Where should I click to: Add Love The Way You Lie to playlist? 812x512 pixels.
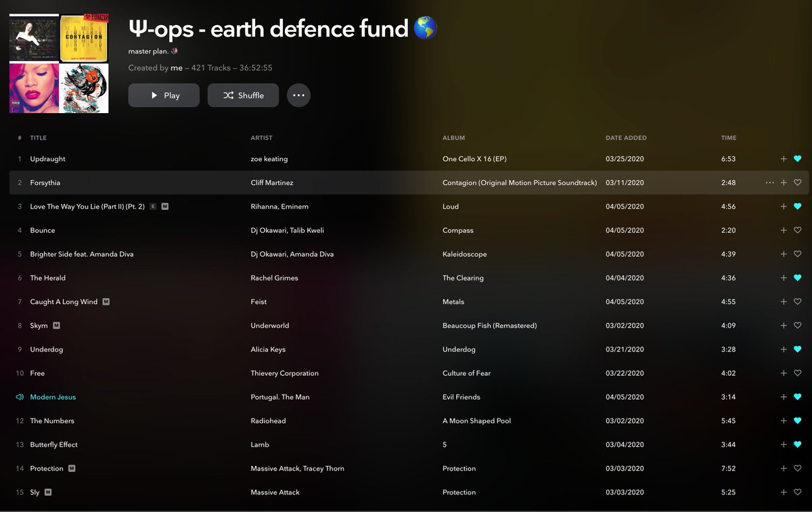pyautogui.click(x=784, y=207)
